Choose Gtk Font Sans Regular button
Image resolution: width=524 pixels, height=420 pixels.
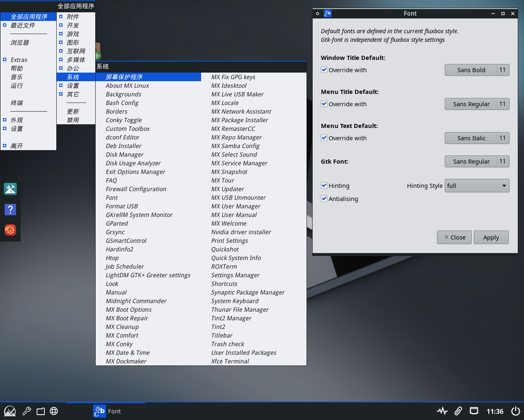477,161
